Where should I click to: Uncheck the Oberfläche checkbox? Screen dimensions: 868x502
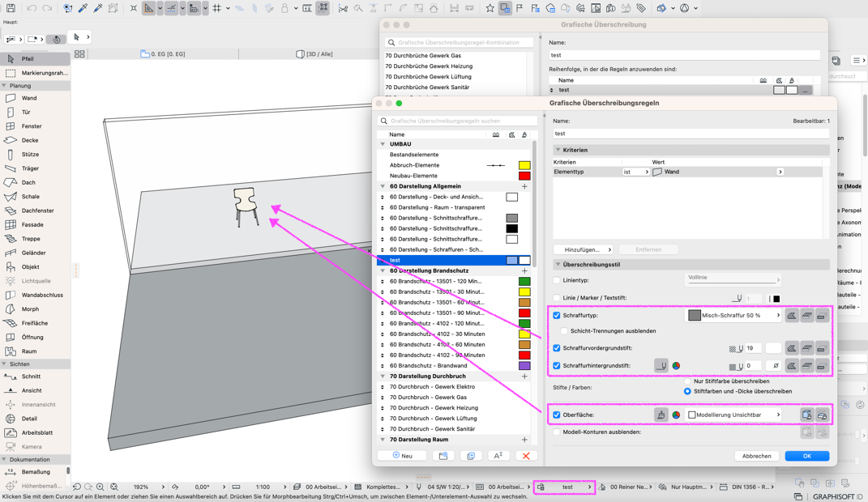[x=557, y=415]
